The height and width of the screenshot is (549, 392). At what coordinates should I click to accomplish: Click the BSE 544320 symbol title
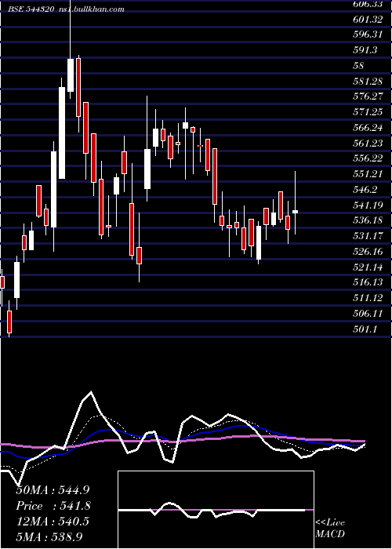(31, 9)
